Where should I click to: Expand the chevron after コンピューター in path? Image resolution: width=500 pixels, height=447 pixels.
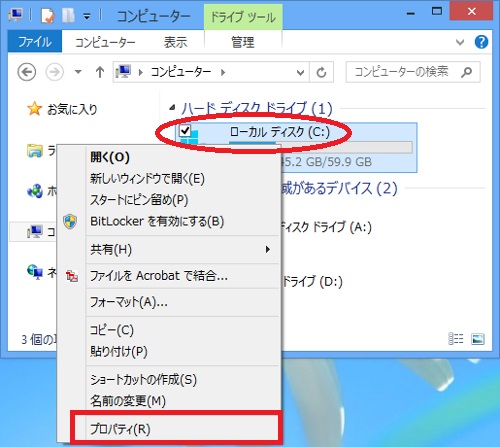223,72
